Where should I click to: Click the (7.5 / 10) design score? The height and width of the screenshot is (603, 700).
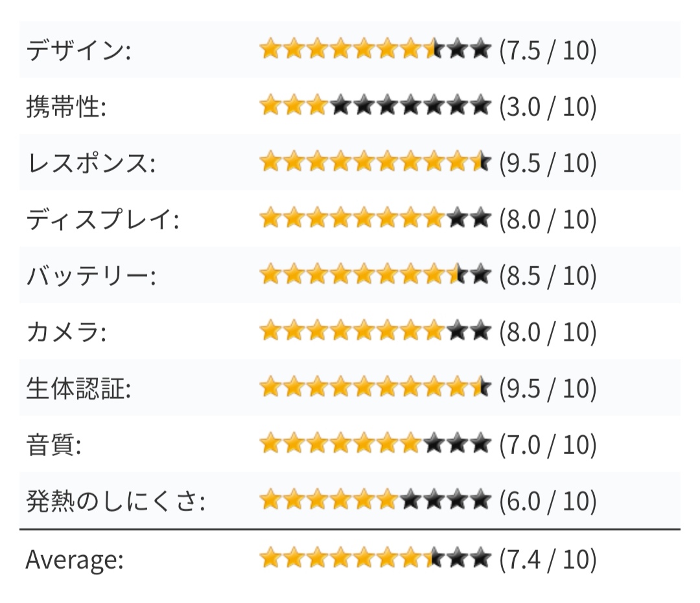click(x=548, y=51)
